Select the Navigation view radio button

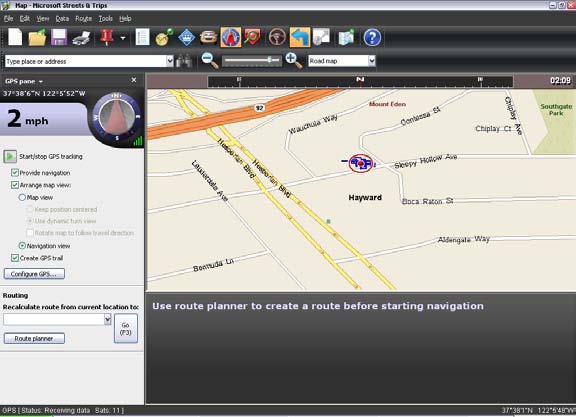click(x=22, y=245)
